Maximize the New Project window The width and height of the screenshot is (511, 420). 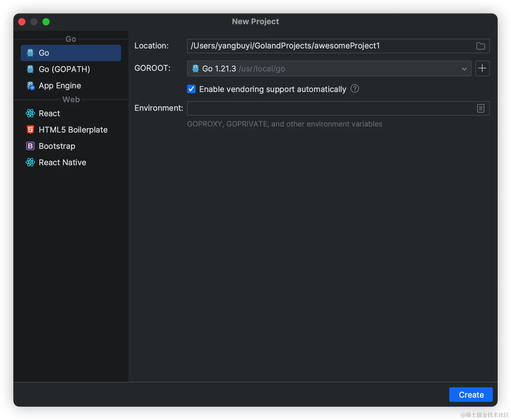pyautogui.click(x=46, y=22)
